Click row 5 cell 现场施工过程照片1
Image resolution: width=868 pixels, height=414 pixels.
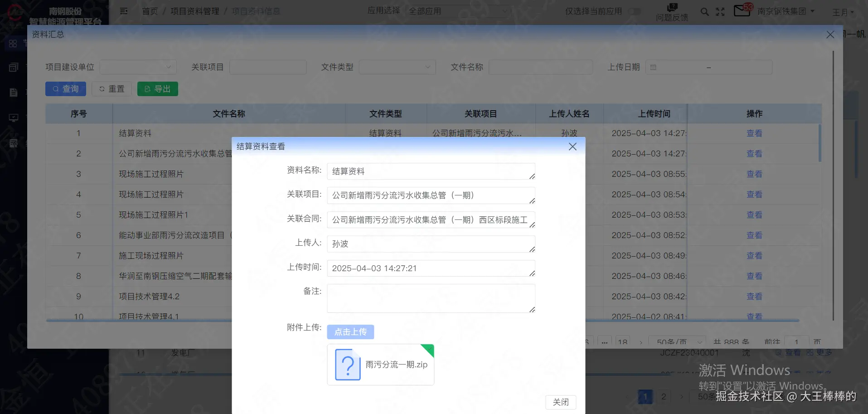click(154, 215)
